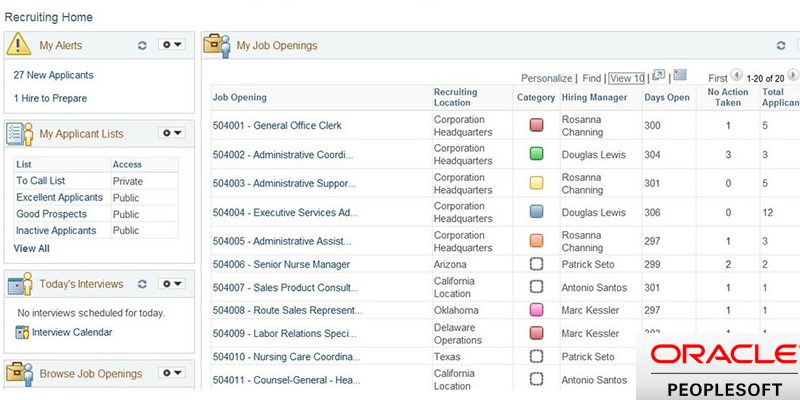Click empty category box for job 504011
The height and width of the screenshot is (400, 800).
[536, 379]
